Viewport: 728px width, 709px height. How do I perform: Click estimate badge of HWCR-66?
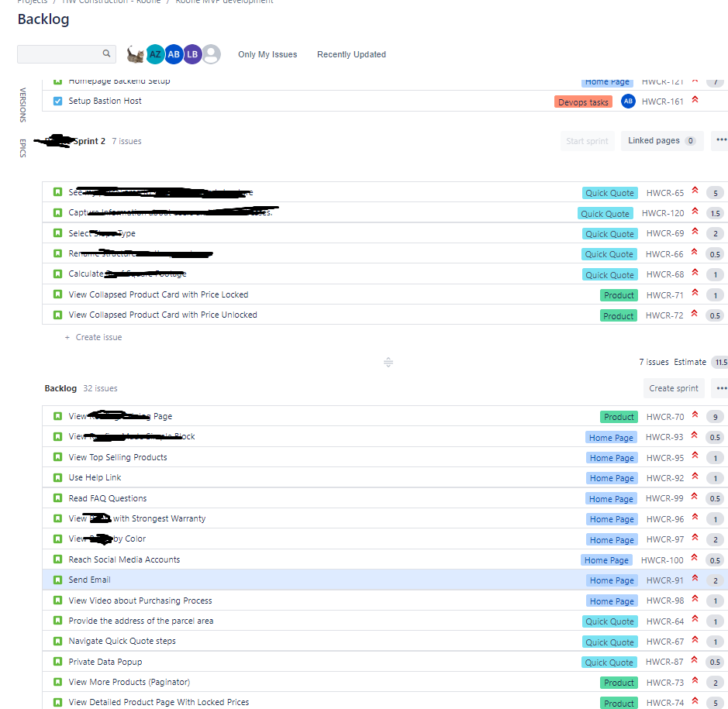click(715, 254)
